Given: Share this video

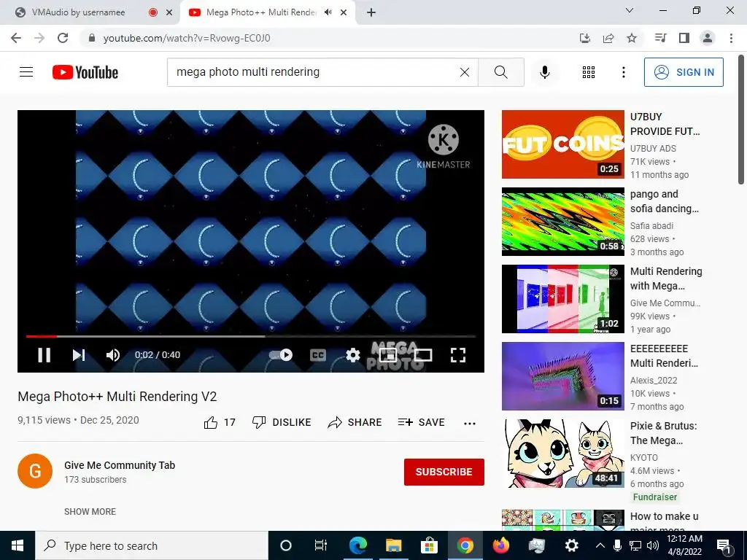Looking at the screenshot, I should 355,422.
